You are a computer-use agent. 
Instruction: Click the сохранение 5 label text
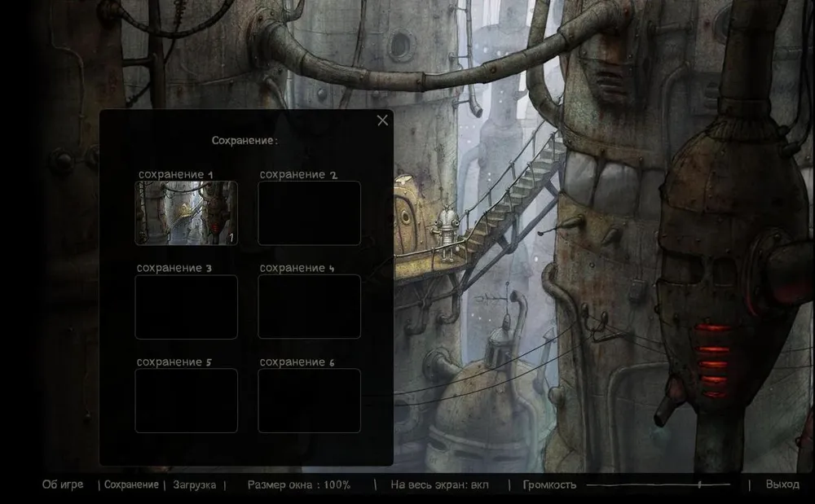(174, 362)
